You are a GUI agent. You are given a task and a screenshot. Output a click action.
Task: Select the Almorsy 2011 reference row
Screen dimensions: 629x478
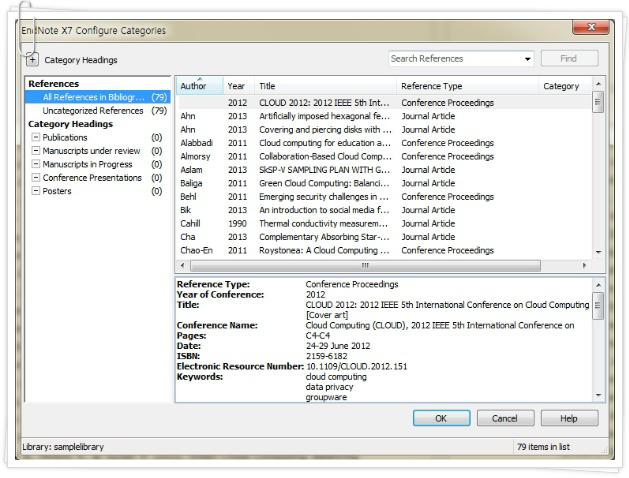(384, 156)
